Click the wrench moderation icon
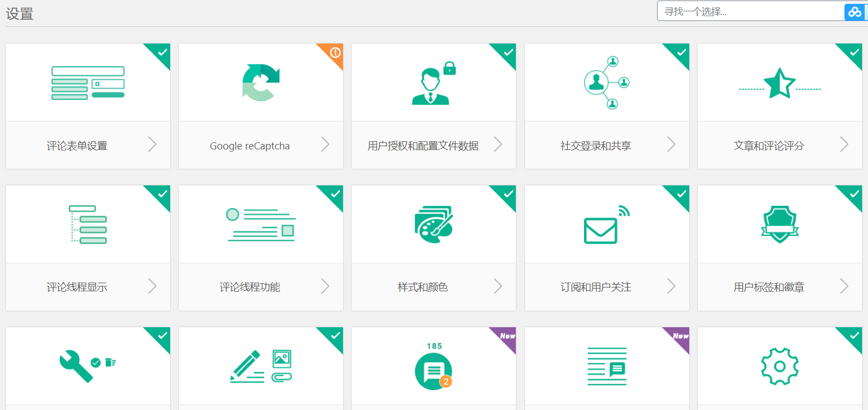The height and width of the screenshot is (410, 868). click(88, 366)
